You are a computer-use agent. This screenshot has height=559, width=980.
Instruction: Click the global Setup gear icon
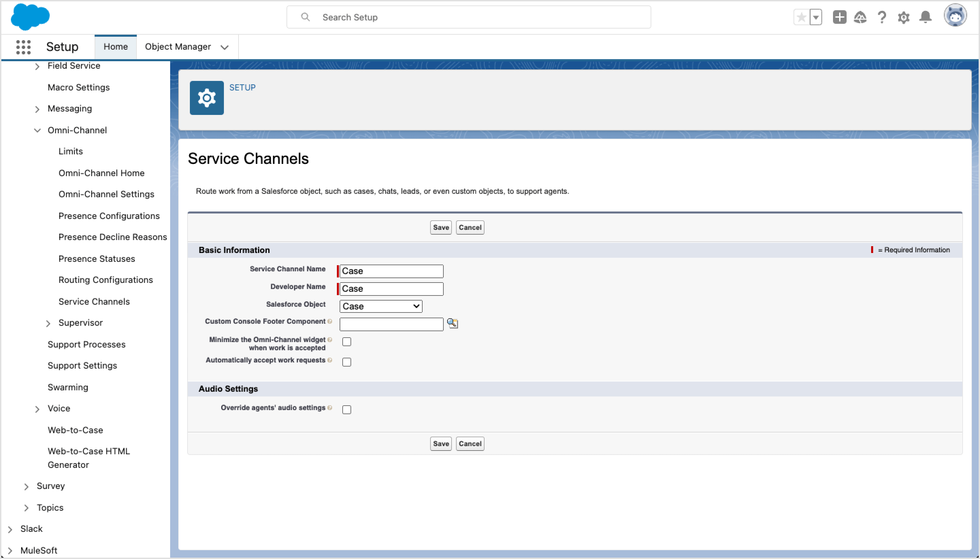903,17
